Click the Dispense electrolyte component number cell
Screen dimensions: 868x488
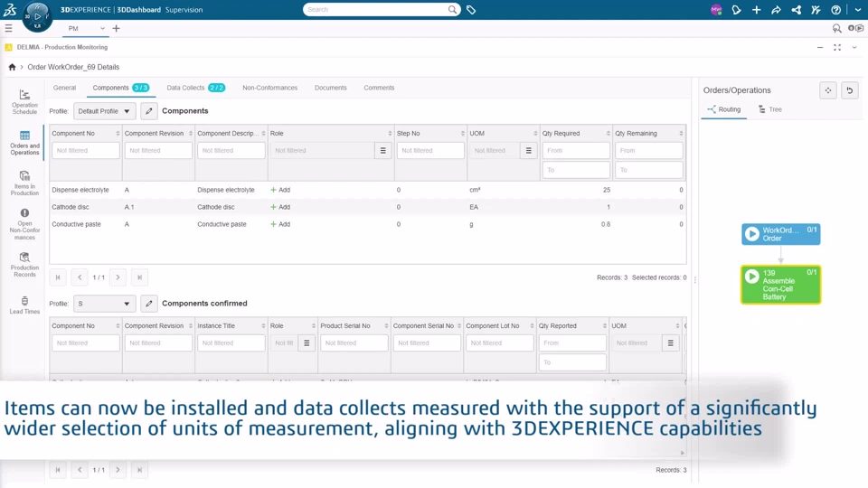(x=80, y=190)
